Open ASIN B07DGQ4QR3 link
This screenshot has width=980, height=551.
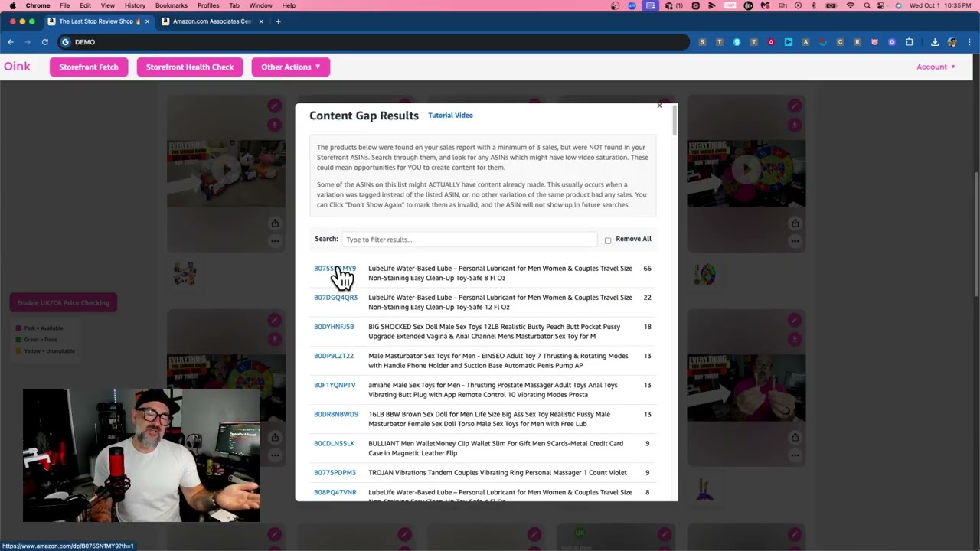coord(335,298)
